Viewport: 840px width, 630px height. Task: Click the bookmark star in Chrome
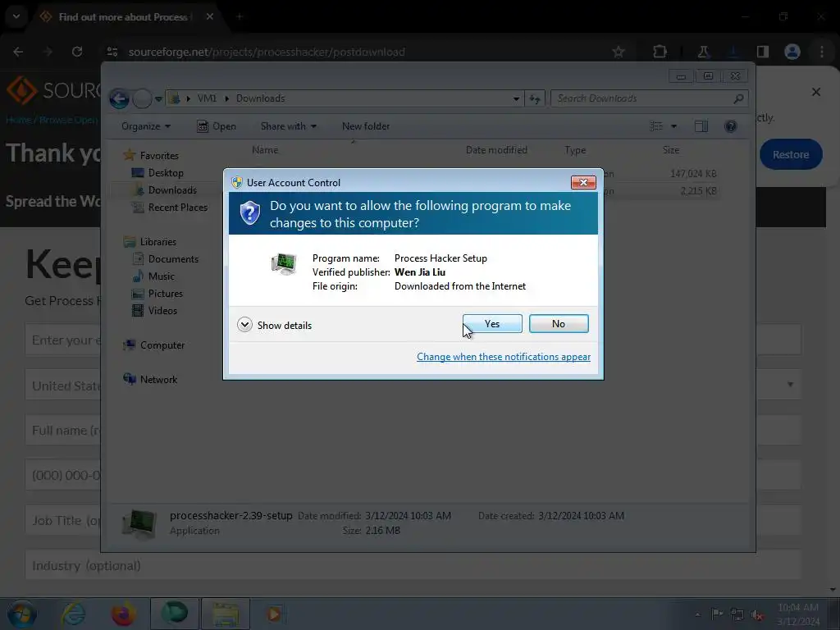tap(619, 52)
